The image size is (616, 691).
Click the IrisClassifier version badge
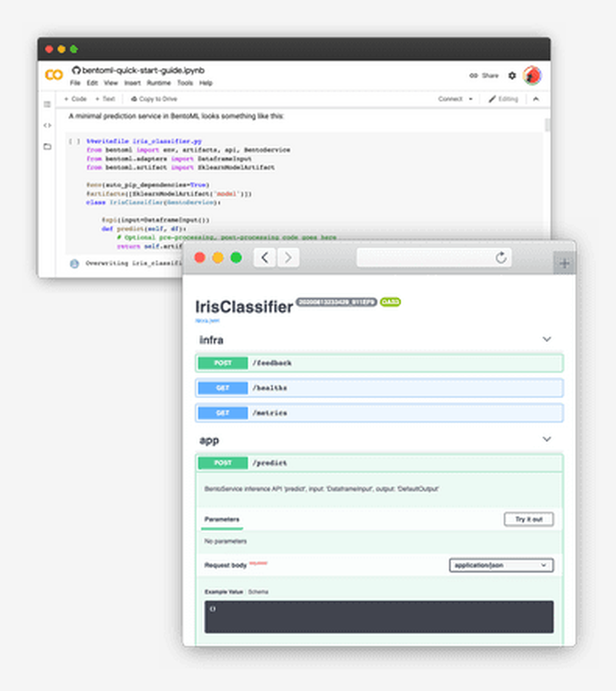[x=336, y=302]
